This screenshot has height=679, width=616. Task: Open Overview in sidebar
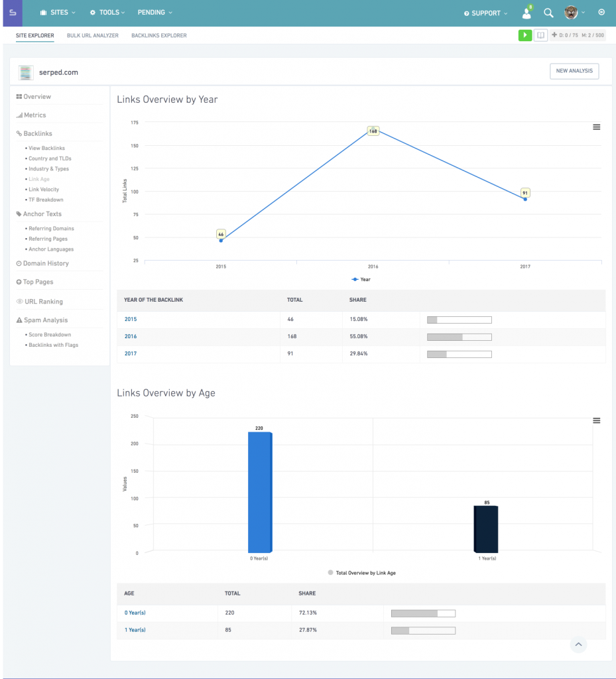click(34, 97)
